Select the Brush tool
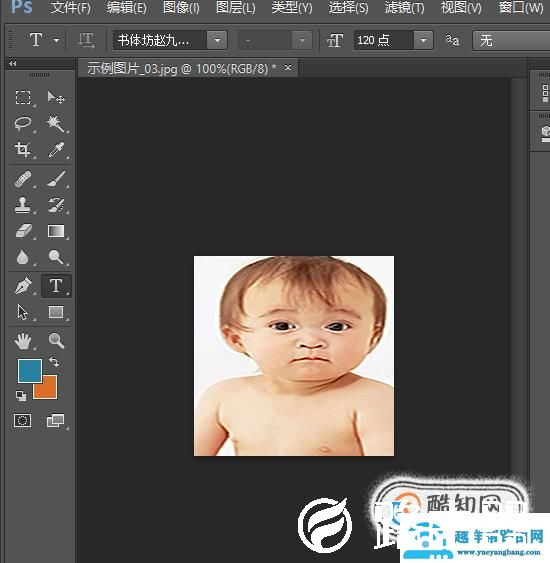This screenshot has width=550, height=563. tap(56, 179)
